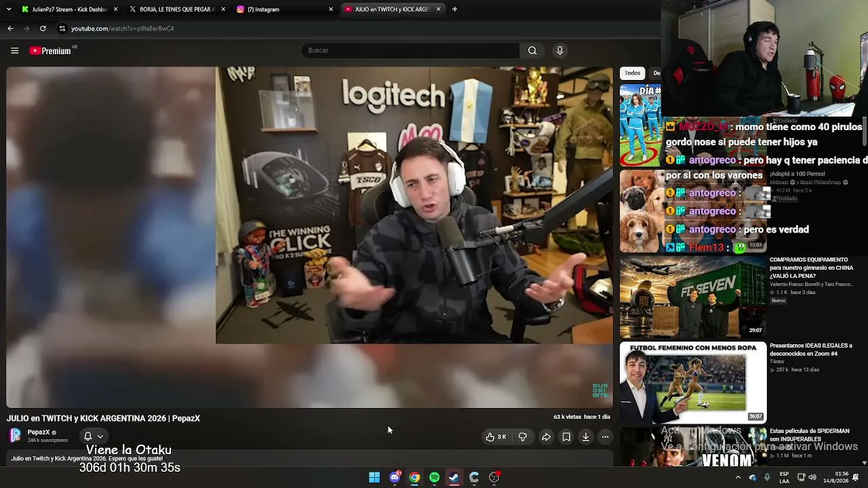This screenshot has width=868, height=488.
Task: Open the PepazX channel name link
Action: tap(39, 432)
